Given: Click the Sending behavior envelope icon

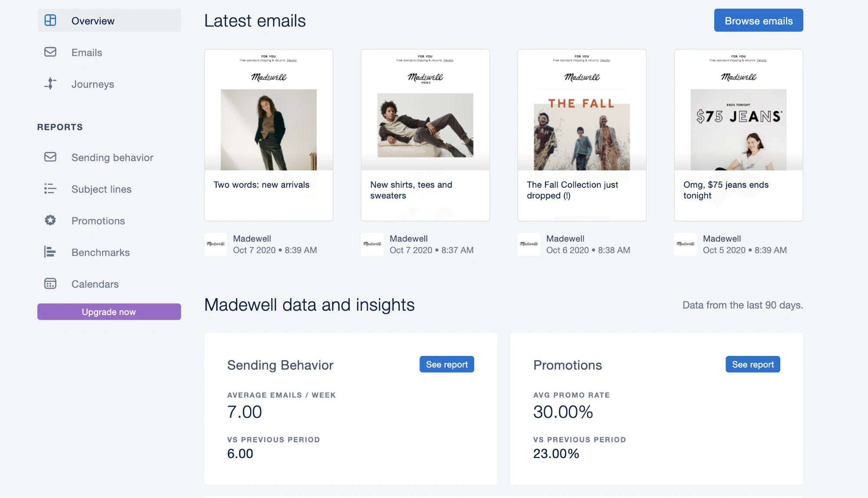Looking at the screenshot, I should coord(50,157).
